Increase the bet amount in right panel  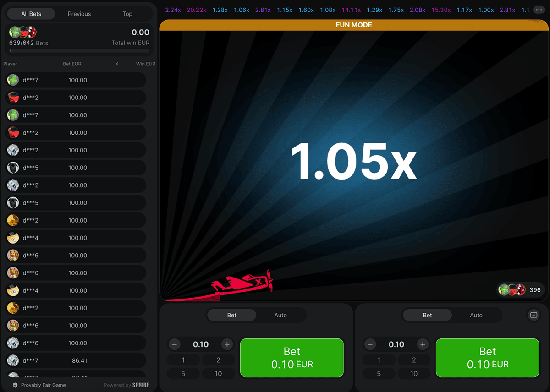[423, 344]
